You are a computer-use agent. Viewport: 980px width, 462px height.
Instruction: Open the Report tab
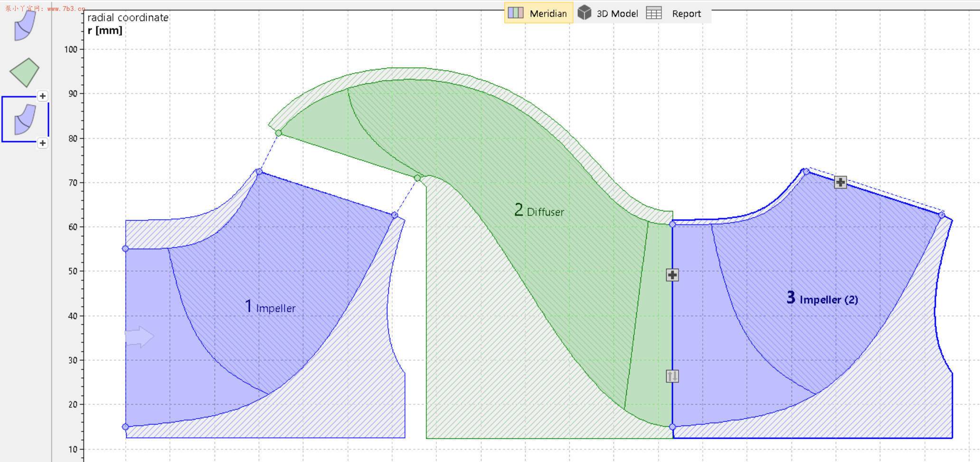click(674, 13)
